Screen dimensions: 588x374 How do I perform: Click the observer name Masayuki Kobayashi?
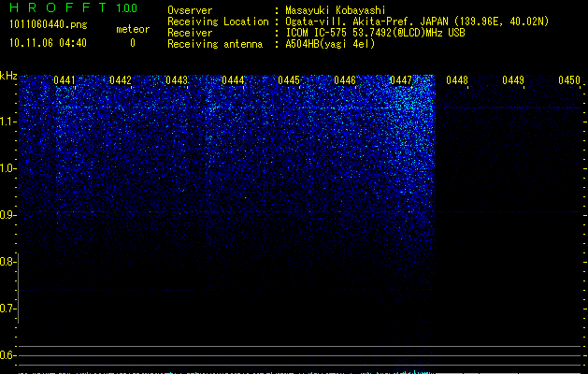[x=336, y=10]
